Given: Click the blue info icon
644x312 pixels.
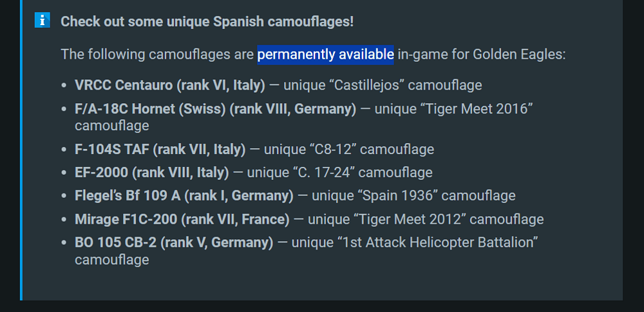Looking at the screenshot, I should 43,21.
